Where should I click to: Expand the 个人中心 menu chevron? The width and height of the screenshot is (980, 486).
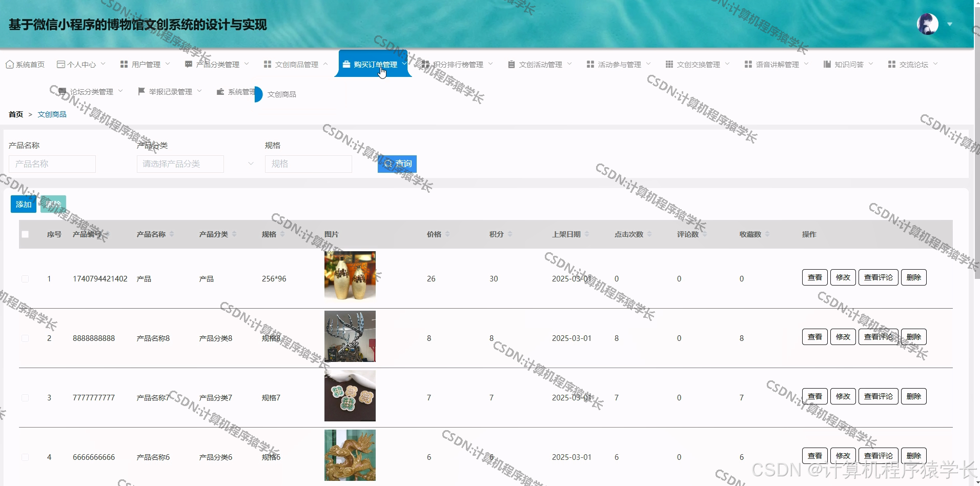tap(103, 64)
